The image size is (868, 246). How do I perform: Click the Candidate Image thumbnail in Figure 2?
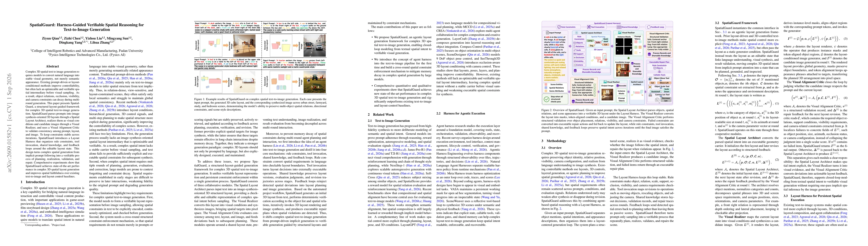[x=623, y=70]
